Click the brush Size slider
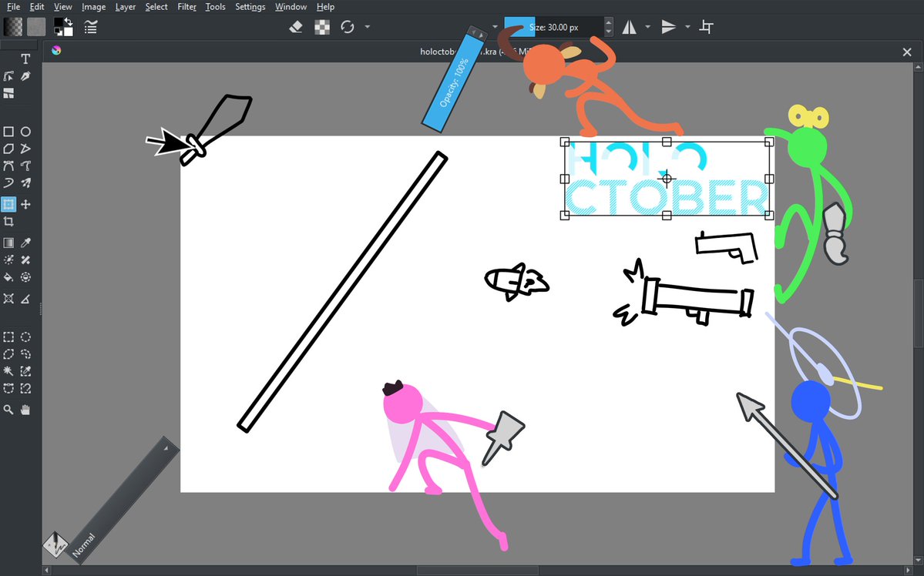Viewport: 924px width, 576px height. [554, 27]
